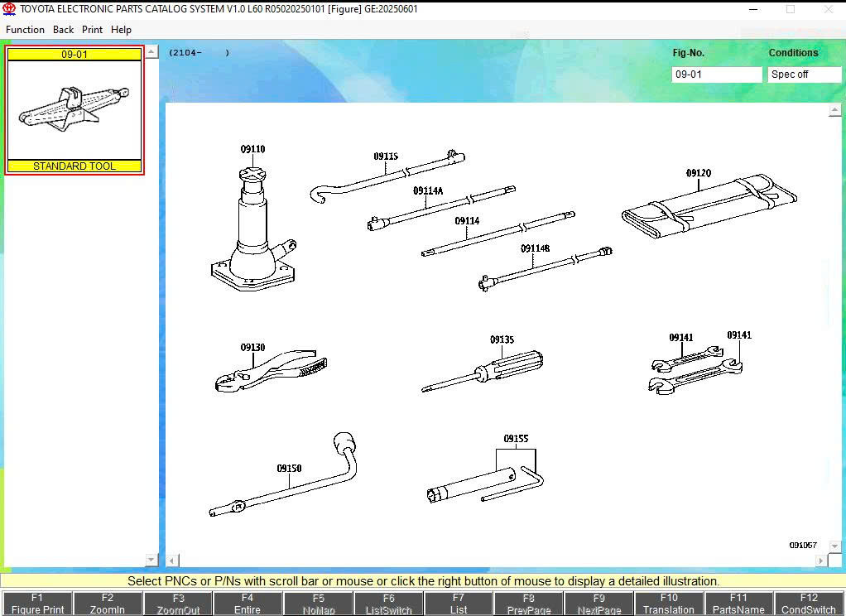Select PNC 09120 tool bag label
This screenshot has height=616, width=846.
699,173
